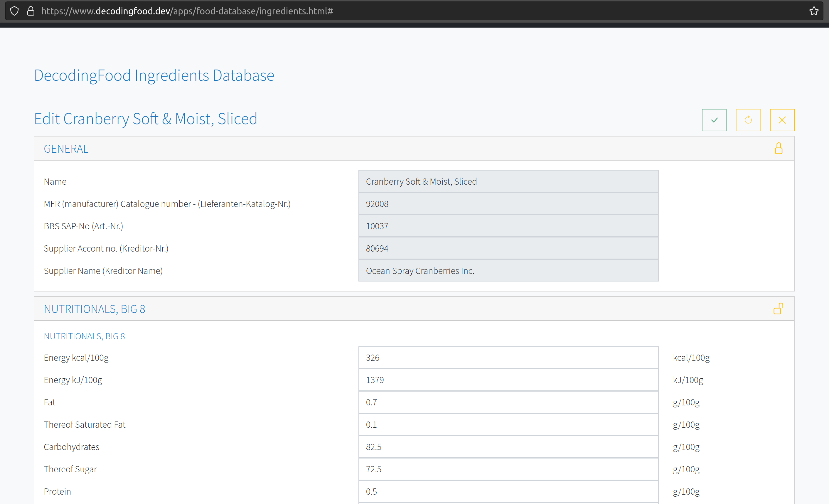This screenshot has width=829, height=504.
Task: Click the Thereof Saturated Fat input
Action: point(508,424)
